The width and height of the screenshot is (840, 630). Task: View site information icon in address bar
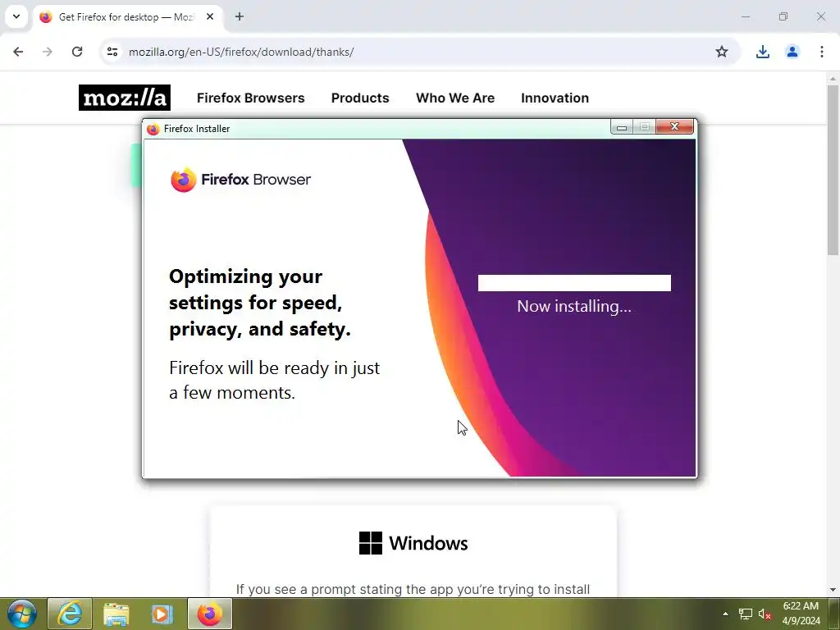pos(112,52)
